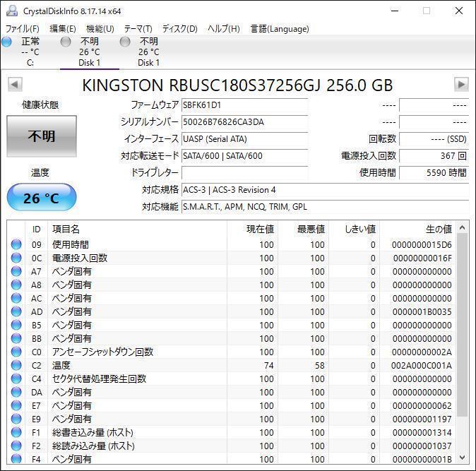Click the status orb of attribute E9
The width and height of the screenshot is (476, 471).
pos(16,419)
